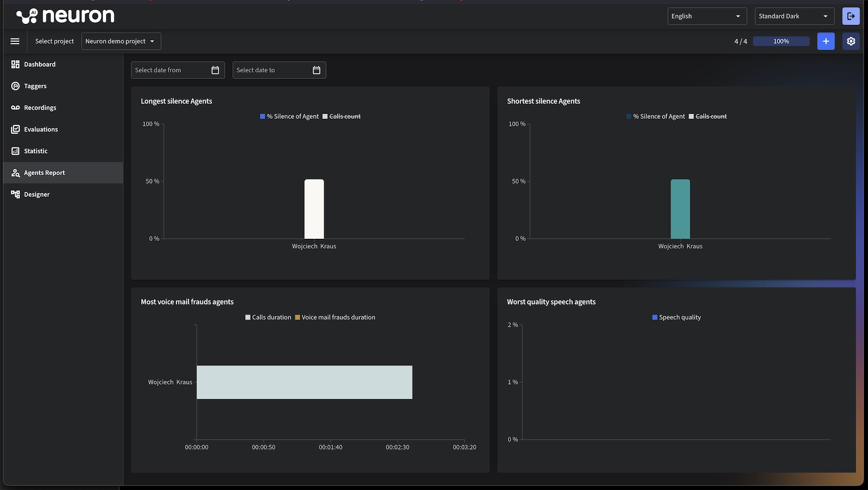Click the logout icon button
Image resolution: width=868 pixels, height=490 pixels.
coord(851,16)
